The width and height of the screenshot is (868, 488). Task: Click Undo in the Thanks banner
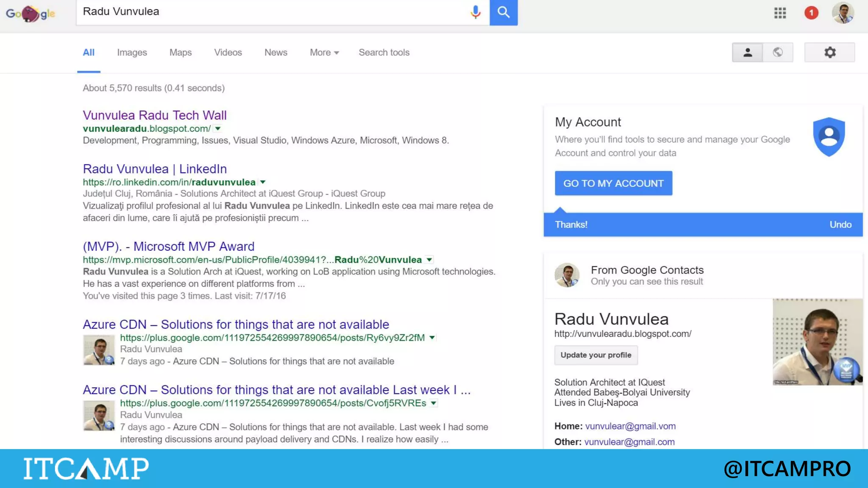pyautogui.click(x=840, y=225)
